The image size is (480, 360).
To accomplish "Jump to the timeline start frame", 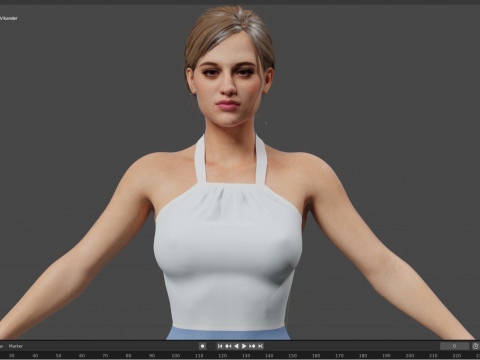I will point(220,346).
